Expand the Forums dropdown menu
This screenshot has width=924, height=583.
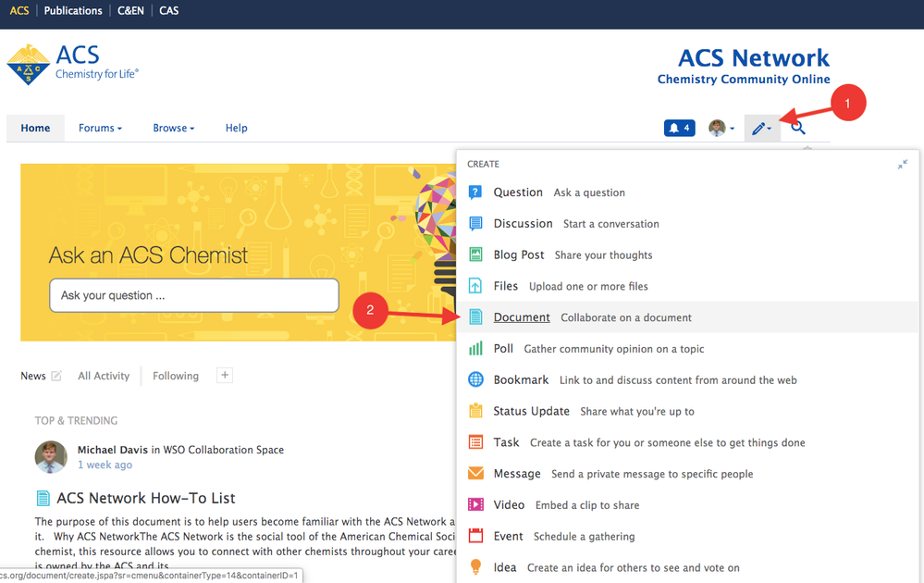tap(100, 129)
